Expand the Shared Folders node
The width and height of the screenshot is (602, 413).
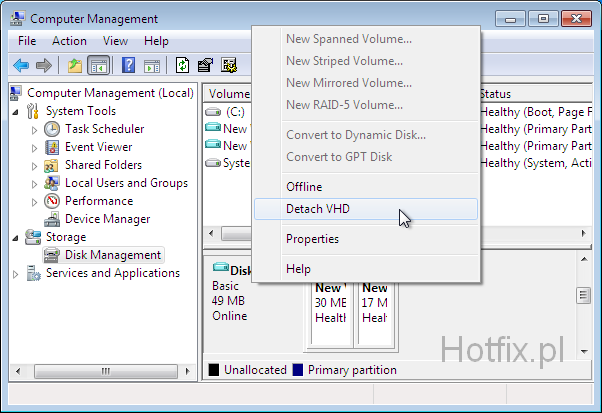pos(35,165)
